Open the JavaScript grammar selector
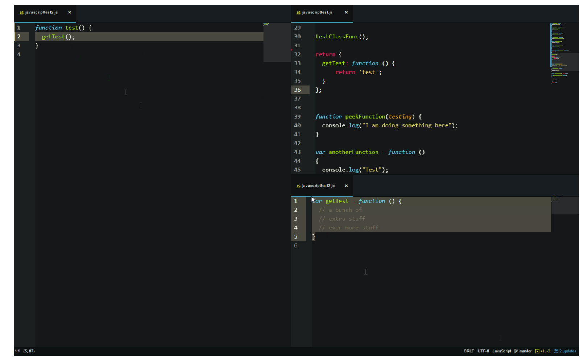This screenshot has height=364, width=588. pos(502,351)
